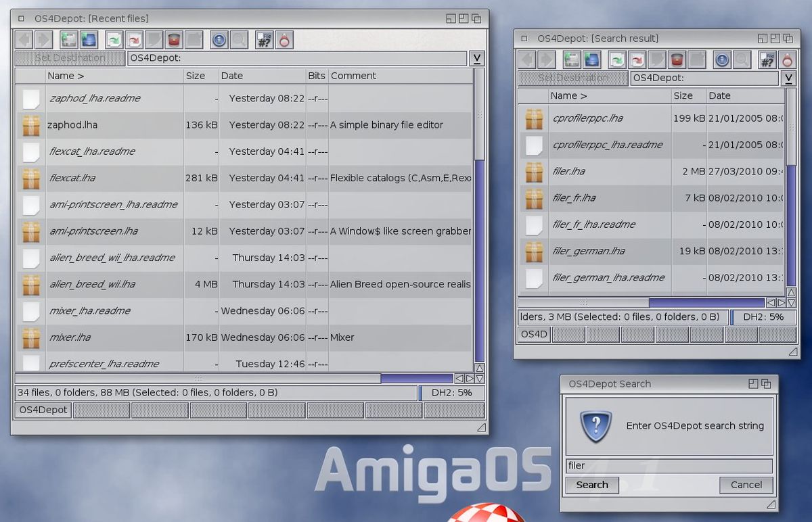This screenshot has height=522, width=812.
Task: Select the OS4Depot tab button in Recent files
Action: coord(43,410)
